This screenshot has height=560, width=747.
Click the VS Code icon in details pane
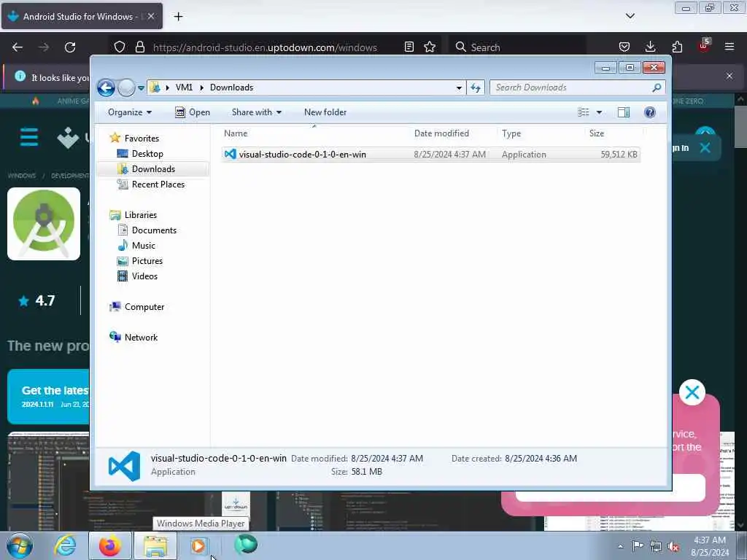pyautogui.click(x=124, y=466)
